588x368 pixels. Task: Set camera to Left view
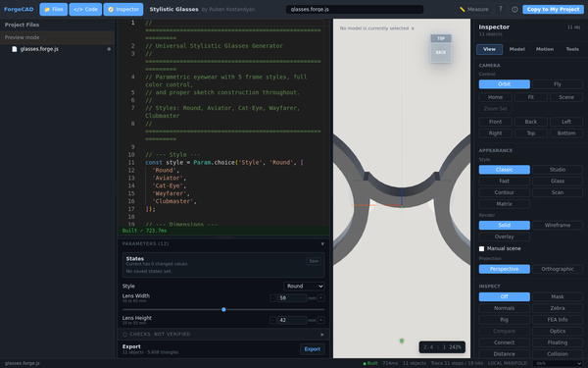tap(566, 122)
